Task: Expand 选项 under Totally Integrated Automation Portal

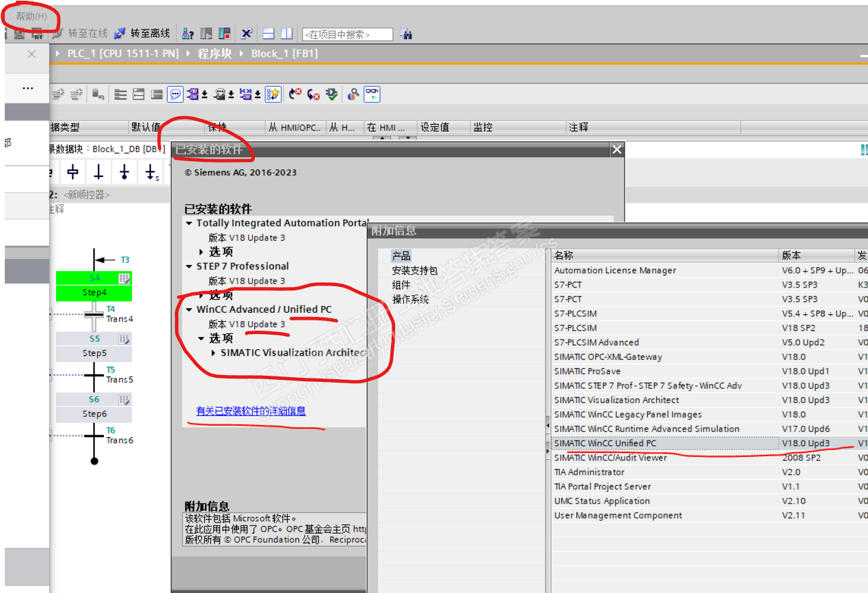Action: [202, 252]
